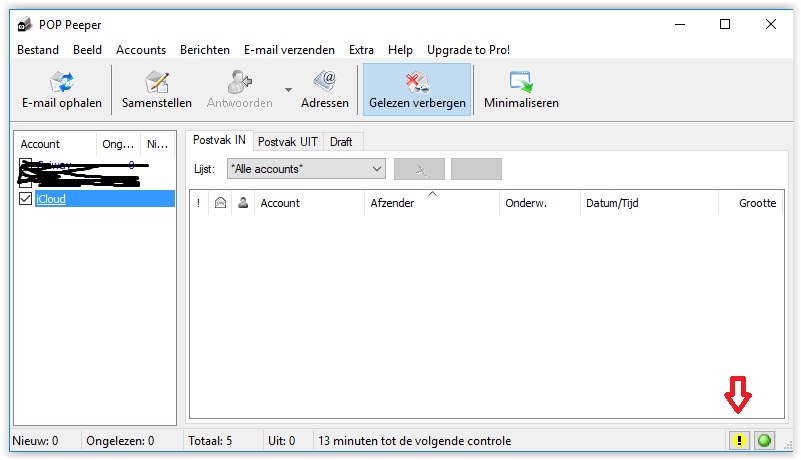Click the Ongelezen: 0 status entry
The image size is (801, 460).
click(x=120, y=441)
